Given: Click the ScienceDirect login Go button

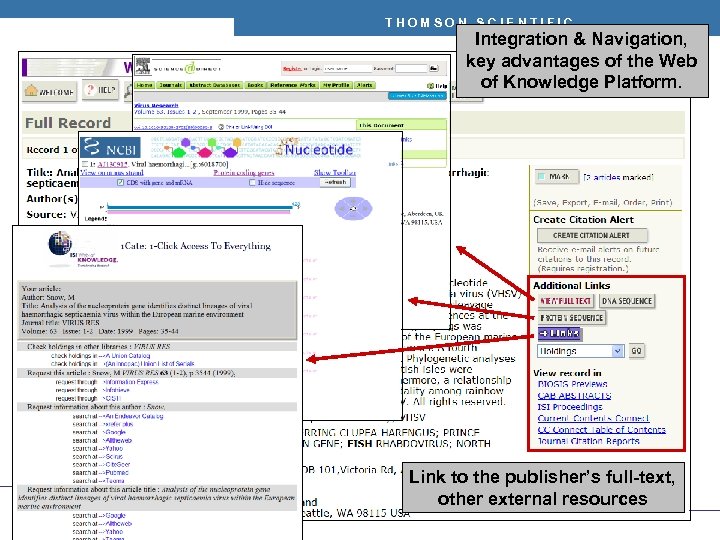Looking at the screenshot, I should pyautogui.click(x=433, y=68).
